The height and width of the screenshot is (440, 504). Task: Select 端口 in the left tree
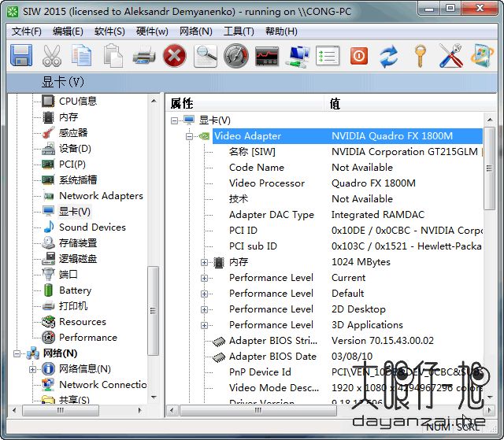[69, 274]
